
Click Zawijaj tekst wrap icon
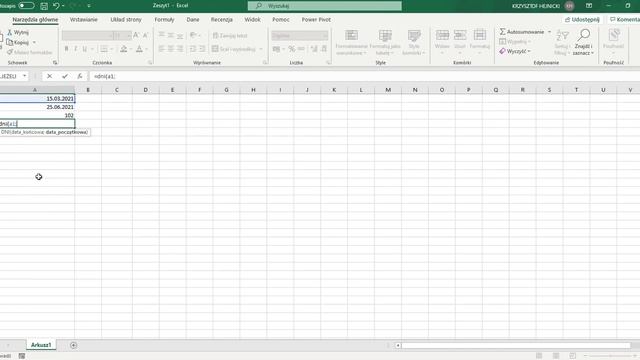pyautogui.click(x=216, y=36)
